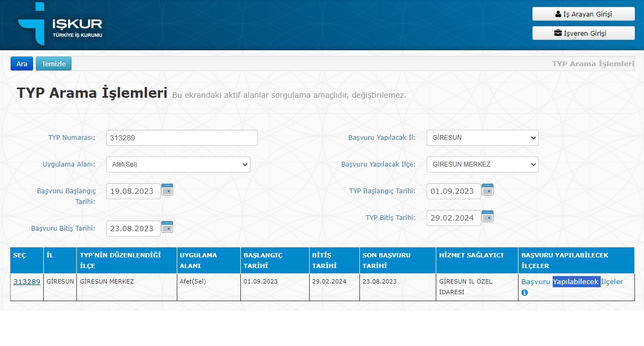Open the İşveren Girişi login
The width and height of the screenshot is (644, 346).
pos(584,33)
